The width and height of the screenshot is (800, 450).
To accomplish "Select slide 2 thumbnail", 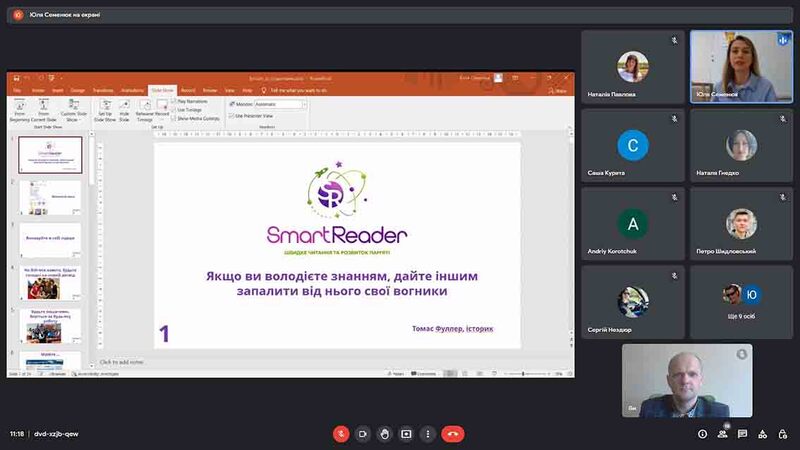I will click(50, 197).
